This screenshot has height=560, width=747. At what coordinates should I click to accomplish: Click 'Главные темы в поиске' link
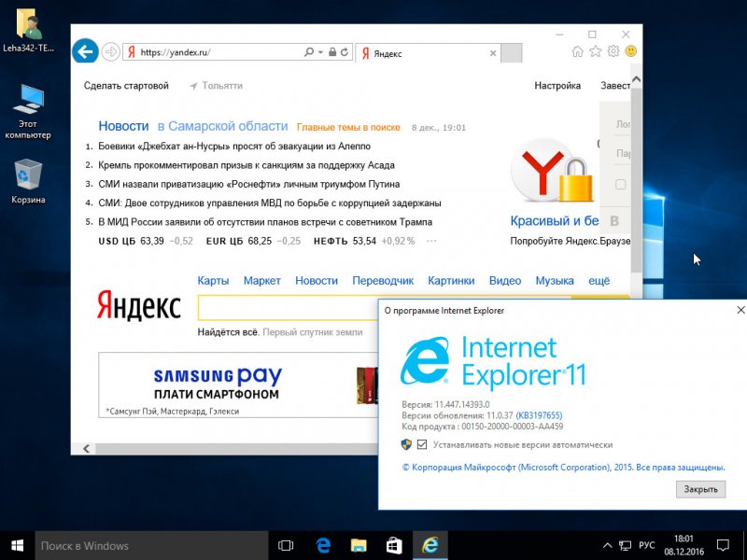[348, 128]
